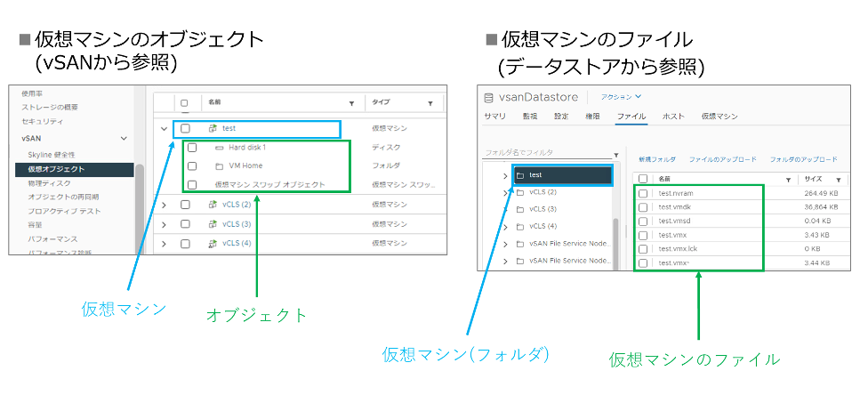Check the test.vmx file checkbox
The height and width of the screenshot is (395, 868).
click(643, 235)
